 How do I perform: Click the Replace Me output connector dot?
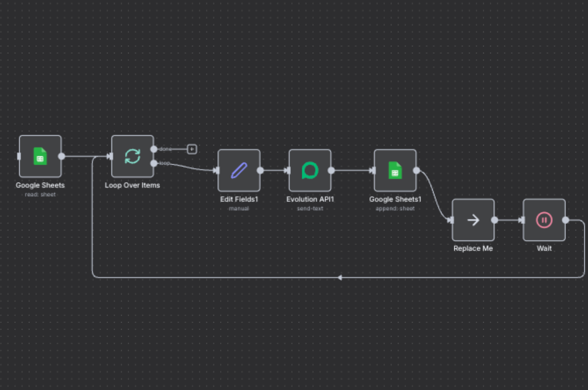coord(494,220)
